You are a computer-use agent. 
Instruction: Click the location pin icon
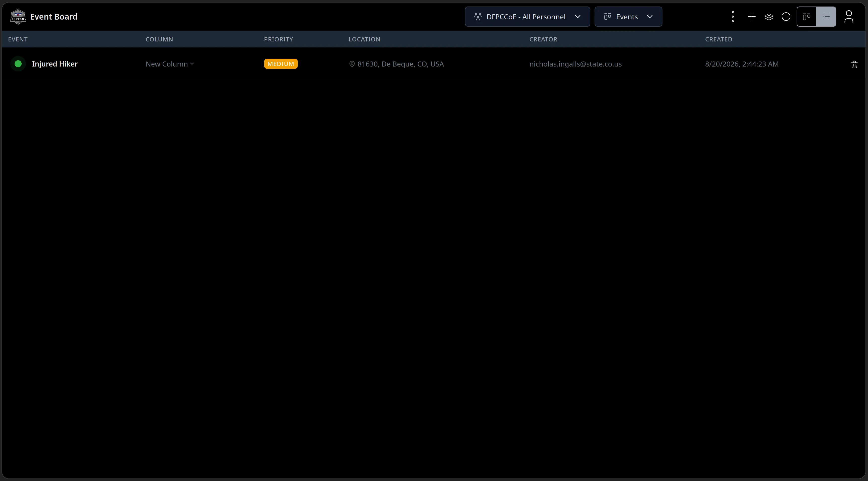352,64
